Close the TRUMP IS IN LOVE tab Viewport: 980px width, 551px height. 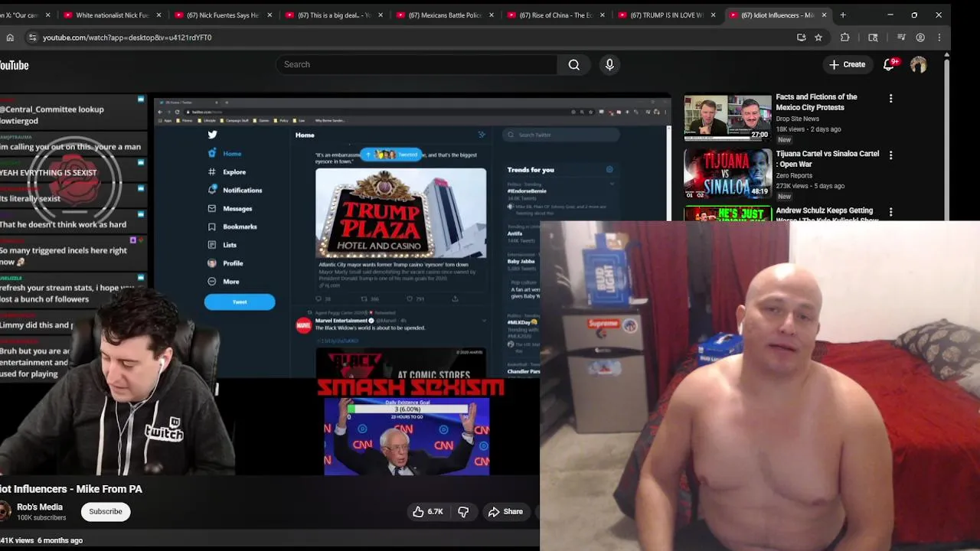click(x=713, y=15)
